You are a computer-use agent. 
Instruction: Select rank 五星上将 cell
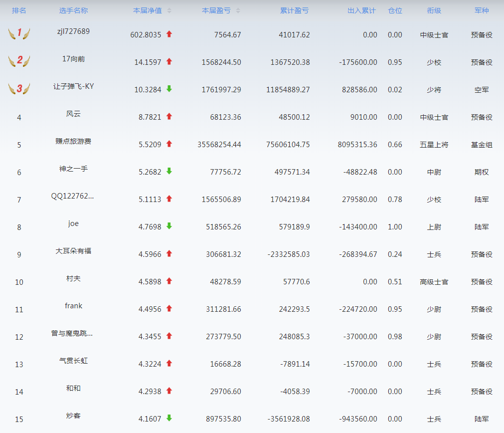(434, 145)
